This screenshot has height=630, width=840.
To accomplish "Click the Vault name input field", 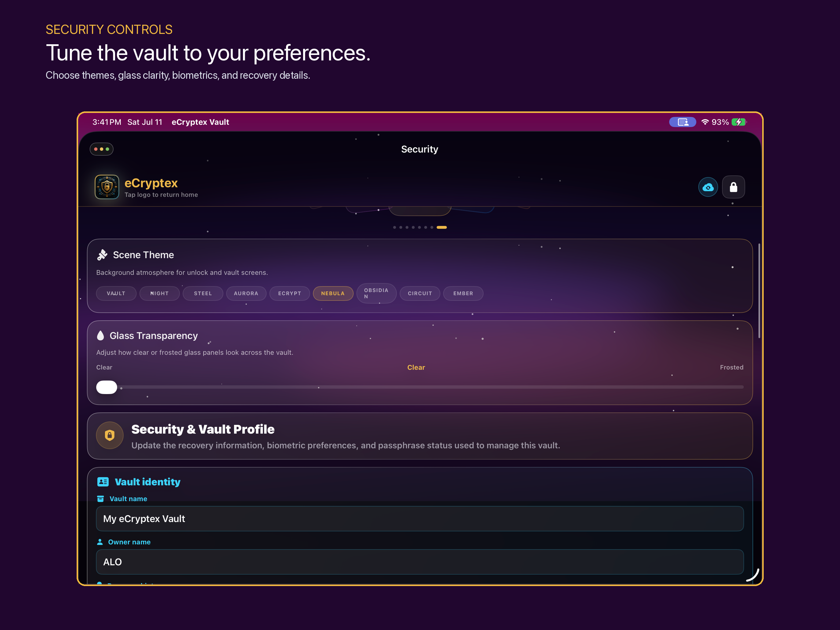I will [x=420, y=519].
